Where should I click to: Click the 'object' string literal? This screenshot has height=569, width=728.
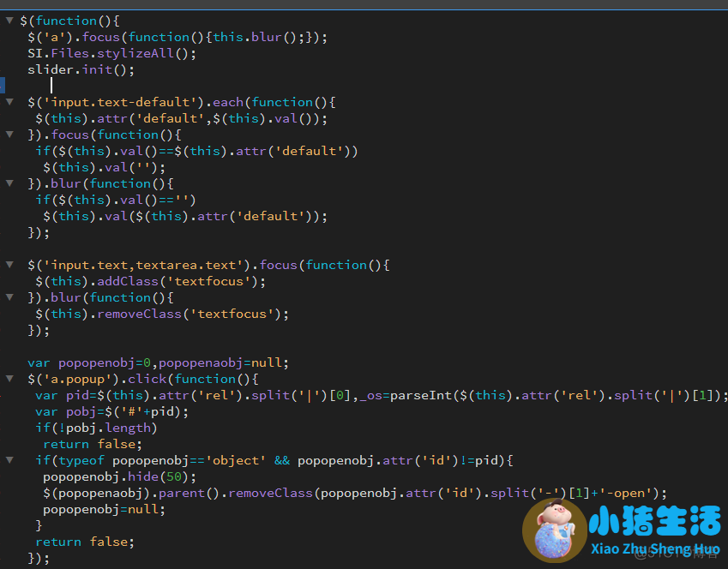(236, 460)
